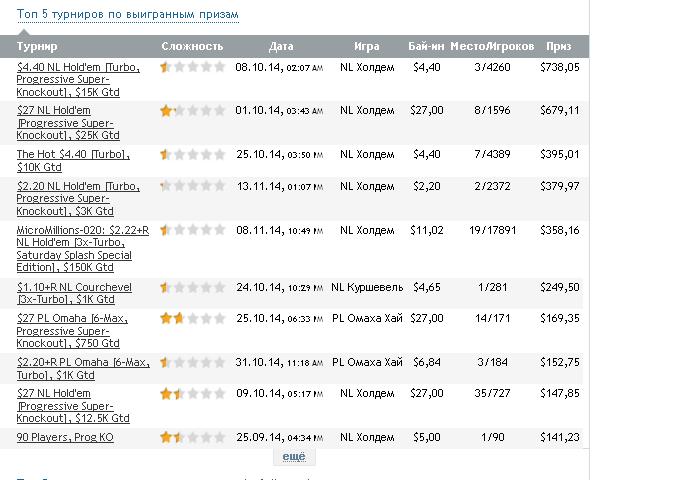The width and height of the screenshot is (683, 480).
Task: Click the "Сложность" column header
Action: pyautogui.click(x=192, y=47)
